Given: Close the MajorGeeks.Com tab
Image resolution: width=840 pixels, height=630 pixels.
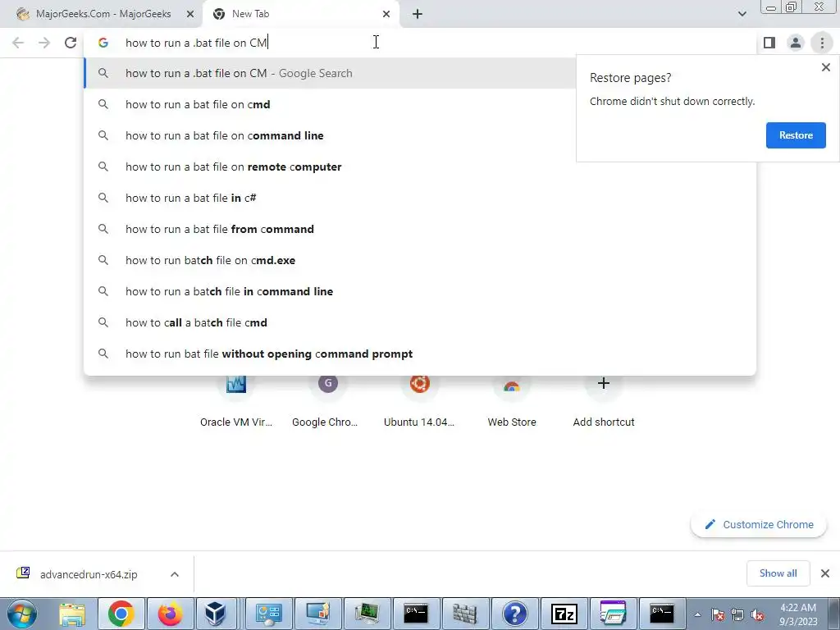Looking at the screenshot, I should 190,14.
